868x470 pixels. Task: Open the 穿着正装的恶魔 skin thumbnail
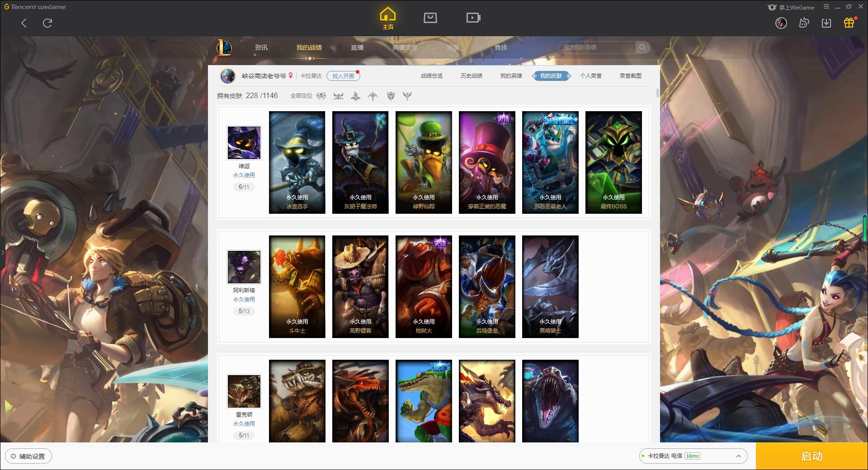pyautogui.click(x=487, y=163)
